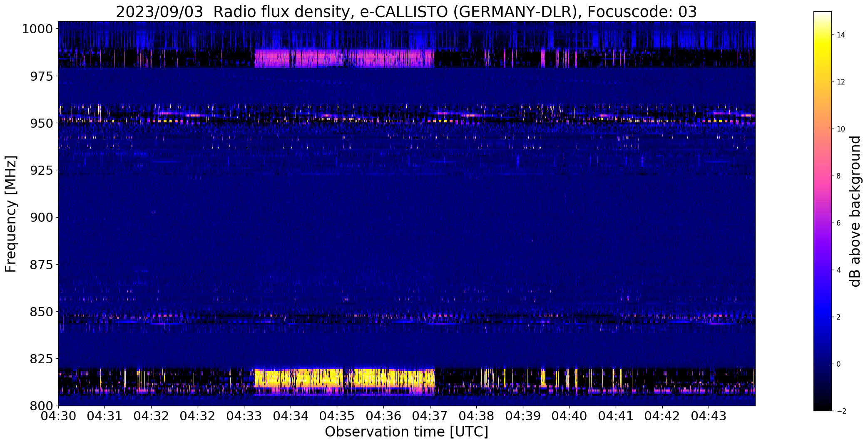Click the colorbar tick label 8
Screen dimensions: 868x444
coord(839,176)
